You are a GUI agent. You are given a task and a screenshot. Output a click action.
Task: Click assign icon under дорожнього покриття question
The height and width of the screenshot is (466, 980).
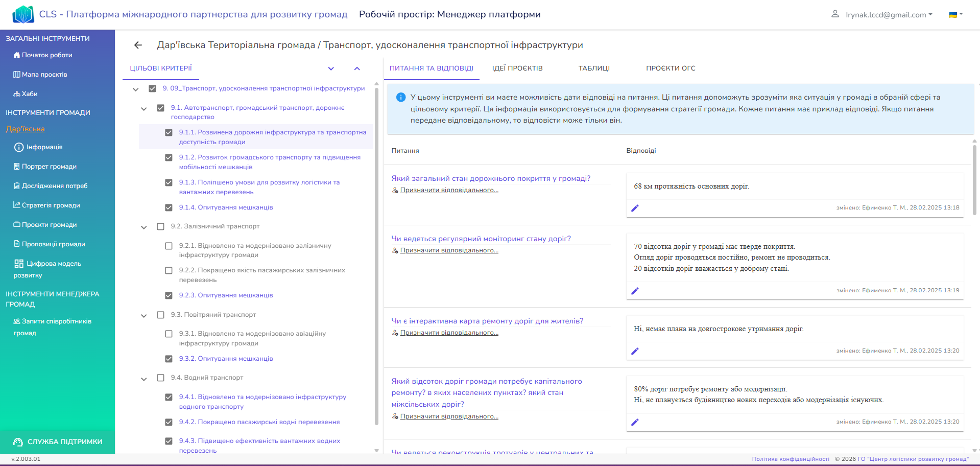(x=395, y=191)
